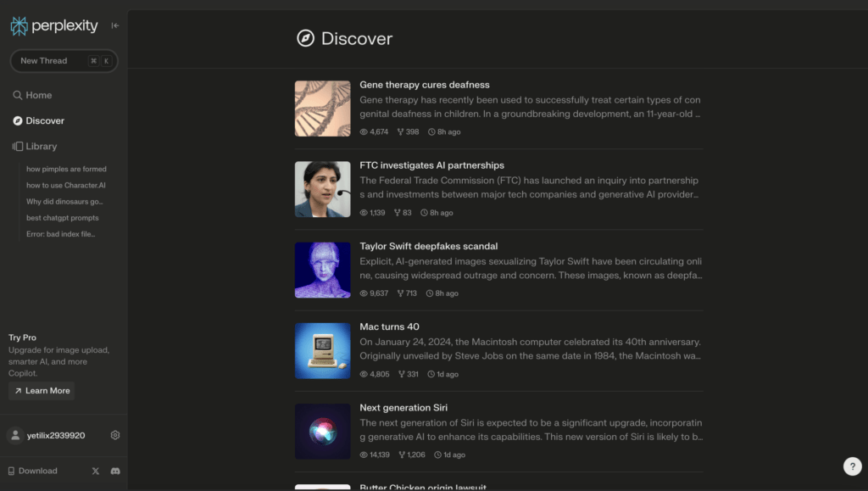Click the Home search icon
The height and width of the screenshot is (491, 868).
[x=18, y=95]
